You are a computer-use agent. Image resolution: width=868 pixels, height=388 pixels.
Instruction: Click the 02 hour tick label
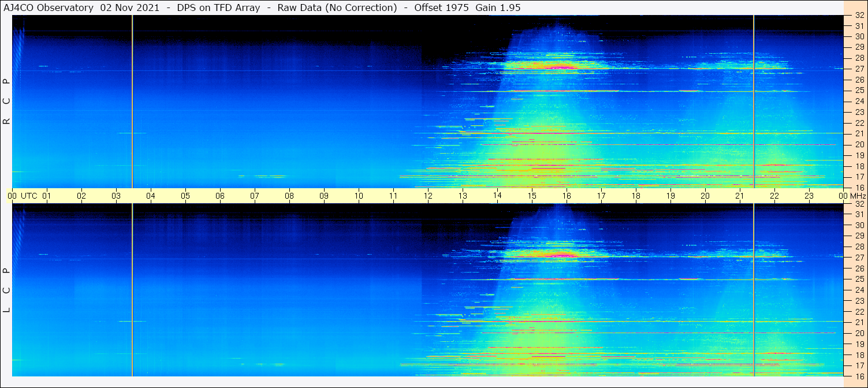tap(81, 196)
